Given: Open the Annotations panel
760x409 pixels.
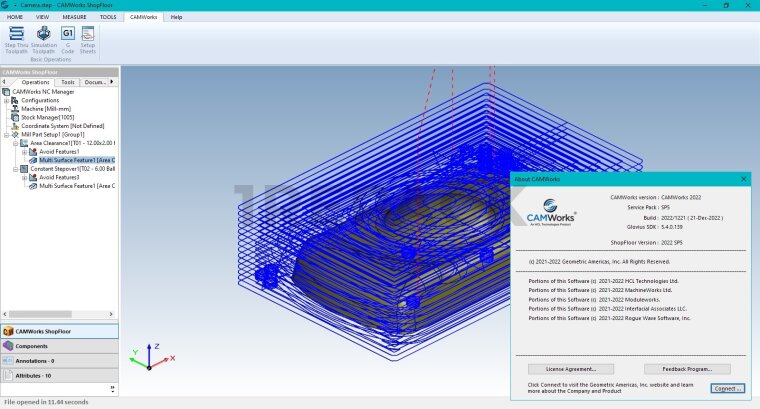Looking at the screenshot, I should (x=35, y=360).
